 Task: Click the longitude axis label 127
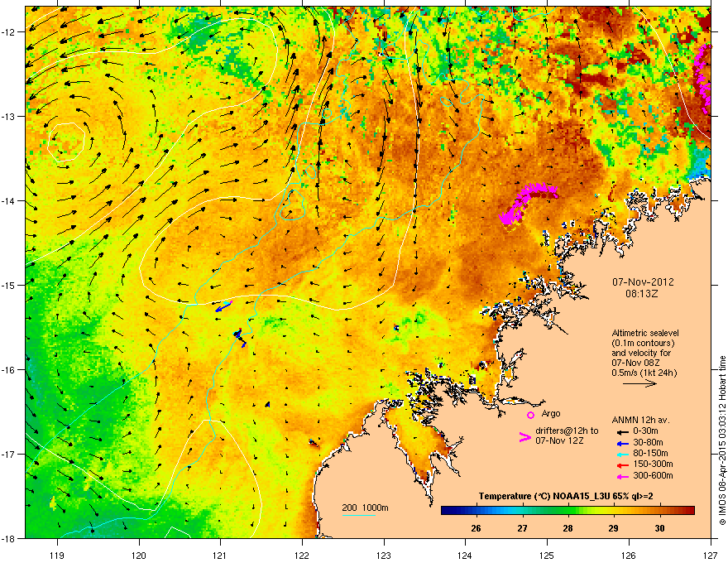(x=711, y=555)
